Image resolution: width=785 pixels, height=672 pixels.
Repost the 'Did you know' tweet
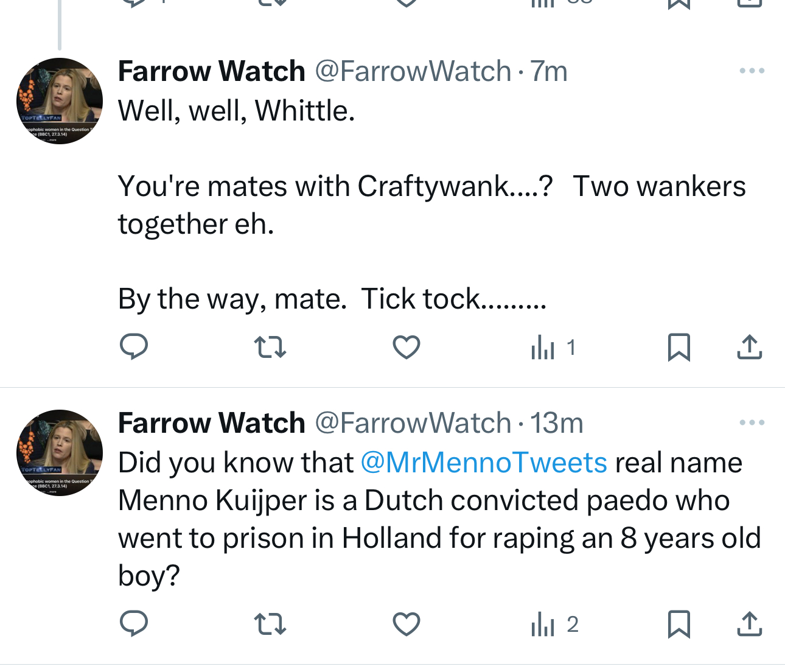coord(270,624)
